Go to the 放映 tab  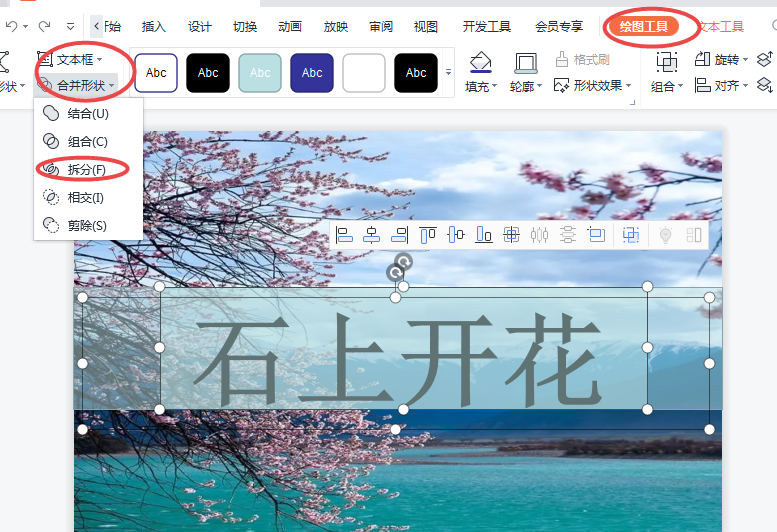coord(335,27)
